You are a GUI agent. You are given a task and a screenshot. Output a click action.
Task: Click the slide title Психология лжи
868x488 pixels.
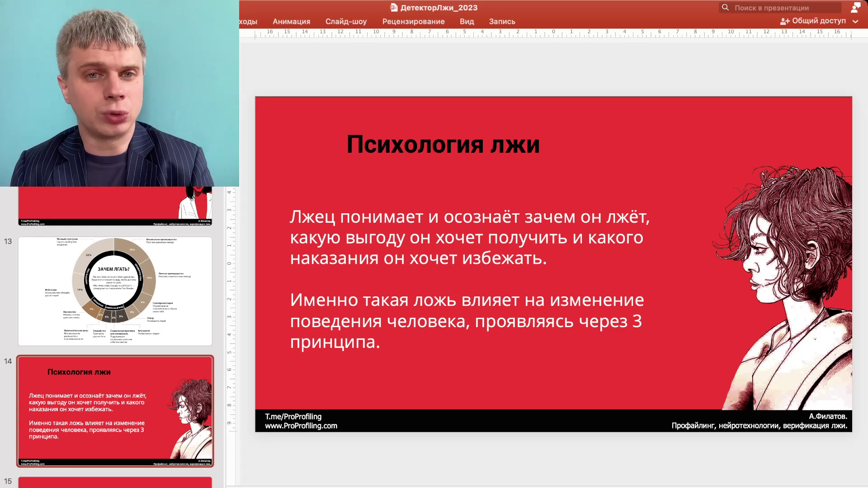click(443, 145)
